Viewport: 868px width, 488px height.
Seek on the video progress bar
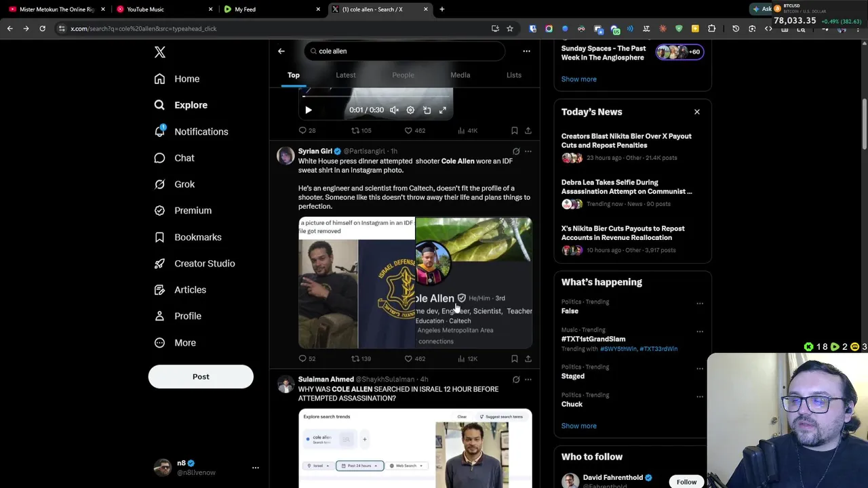[376, 96]
